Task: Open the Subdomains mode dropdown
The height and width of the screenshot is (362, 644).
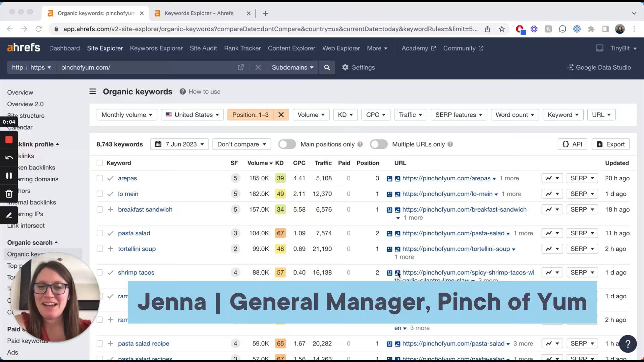Action: pyautogui.click(x=292, y=67)
